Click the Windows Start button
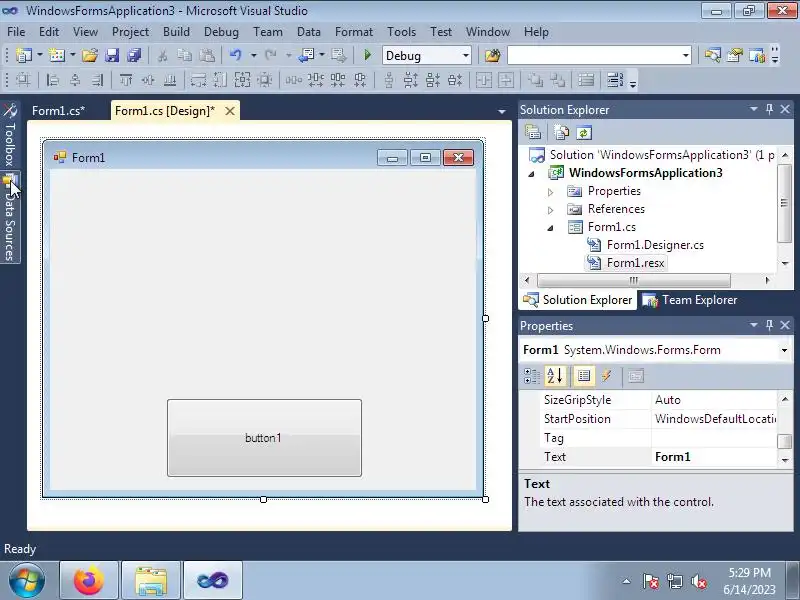Screen dimensions: 800x600 [x=26, y=581]
